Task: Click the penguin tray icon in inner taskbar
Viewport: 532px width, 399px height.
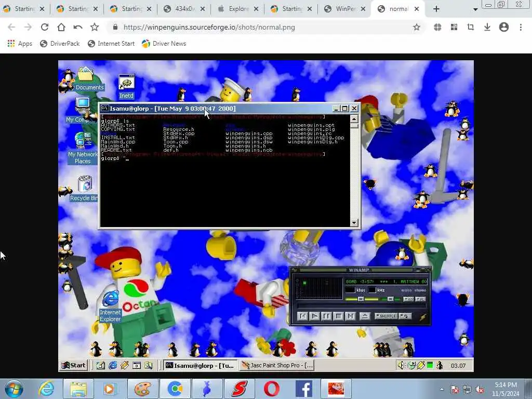Action: pyautogui.click(x=440, y=365)
